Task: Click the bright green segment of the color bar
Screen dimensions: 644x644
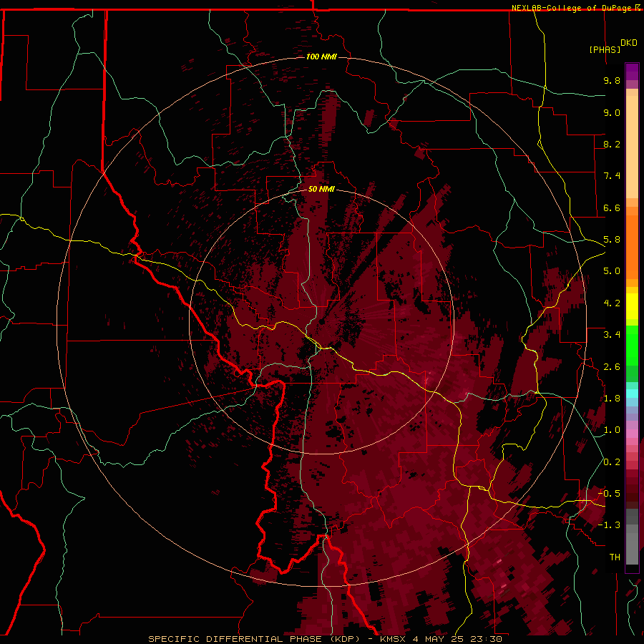Action: click(x=632, y=346)
